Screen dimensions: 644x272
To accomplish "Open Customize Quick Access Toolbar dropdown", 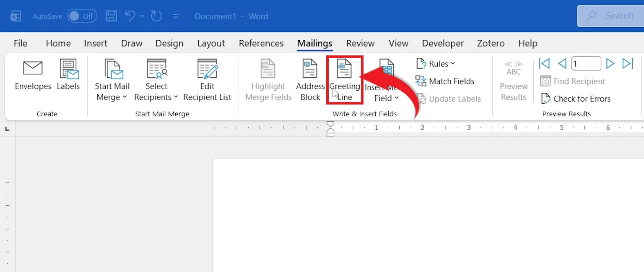I will pos(175,16).
